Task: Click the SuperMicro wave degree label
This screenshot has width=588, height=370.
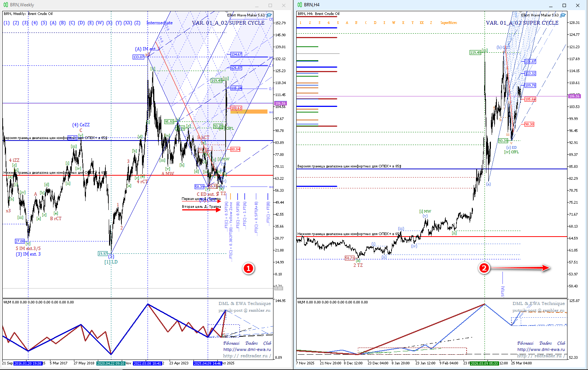Action: click(x=448, y=23)
